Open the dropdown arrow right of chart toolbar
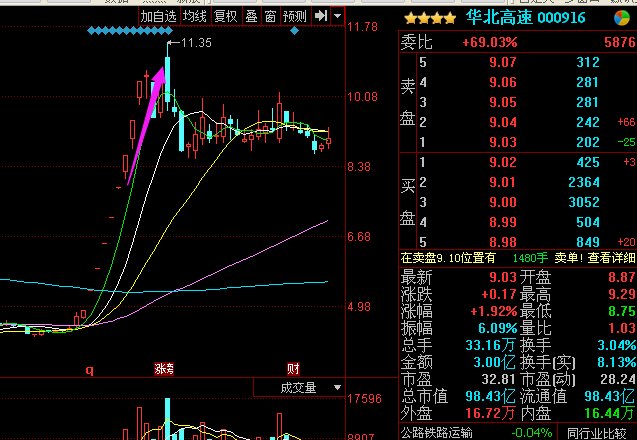 (337, 16)
